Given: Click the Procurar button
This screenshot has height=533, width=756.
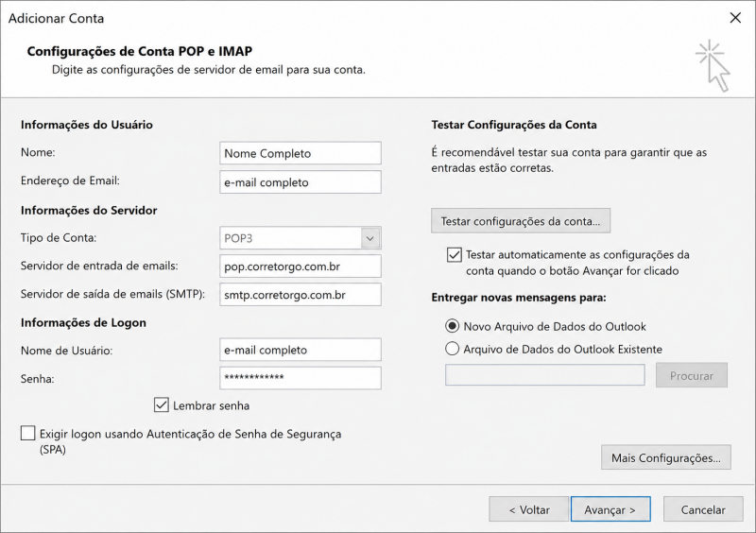Looking at the screenshot, I should click(x=692, y=376).
